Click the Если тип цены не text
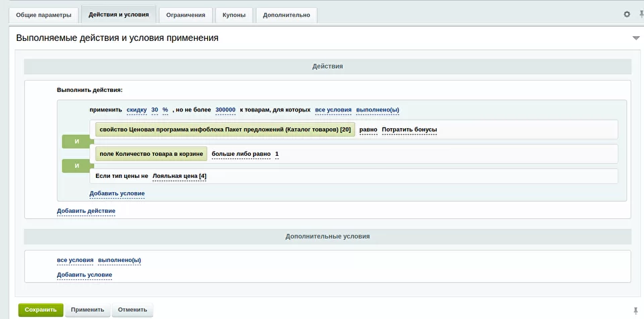Image resolution: width=644 pixels, height=319 pixels. tap(121, 177)
